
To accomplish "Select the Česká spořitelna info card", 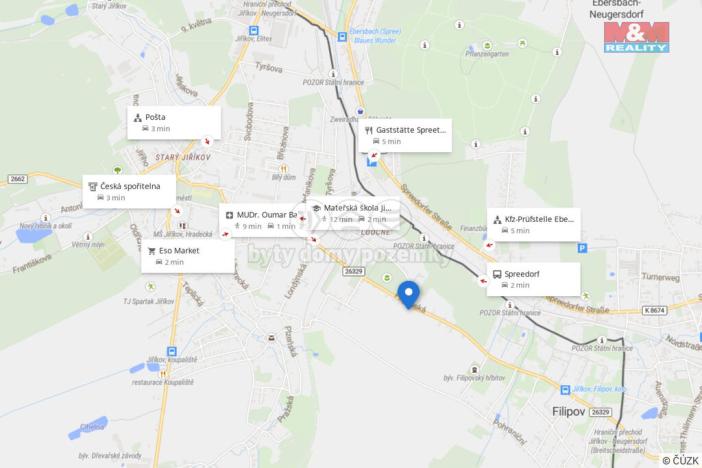I will pyautogui.click(x=129, y=192).
